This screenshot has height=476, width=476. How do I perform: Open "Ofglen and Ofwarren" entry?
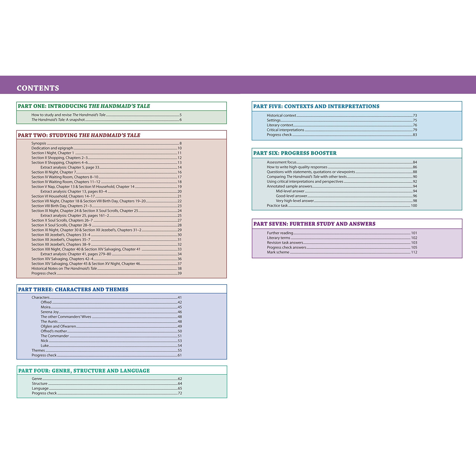tap(111, 326)
